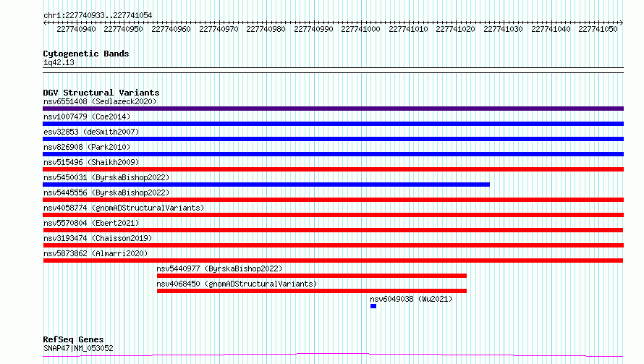This screenshot has height=364, width=644.
Task: Open nsv4068450 (gnomADStructuralVariants) label
Action: (x=237, y=284)
